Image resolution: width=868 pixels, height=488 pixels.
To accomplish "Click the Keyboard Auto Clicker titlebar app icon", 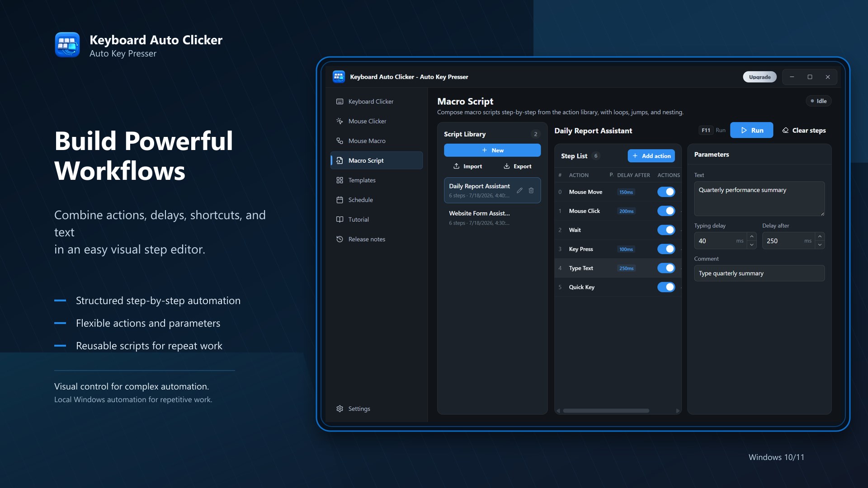I will (x=339, y=77).
